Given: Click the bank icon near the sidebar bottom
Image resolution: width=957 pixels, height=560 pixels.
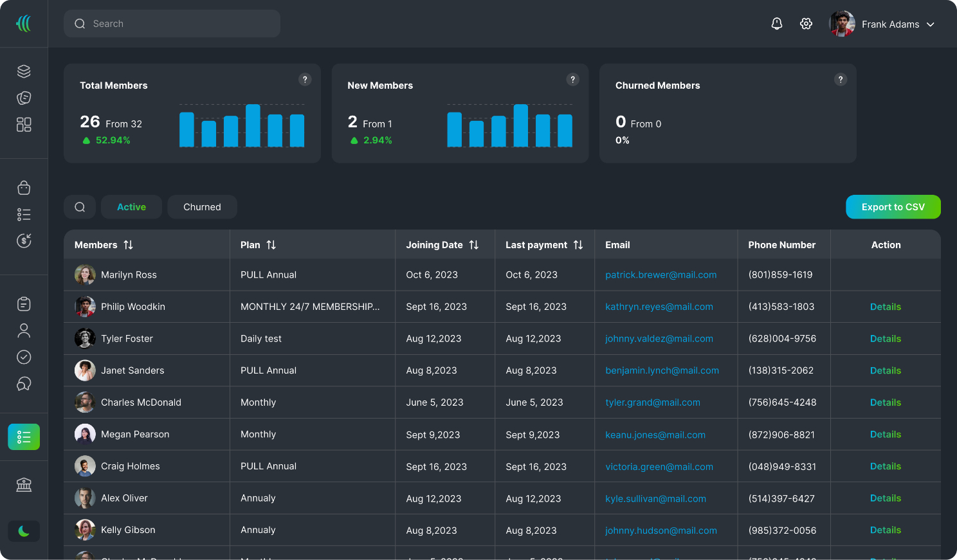Looking at the screenshot, I should click(24, 484).
